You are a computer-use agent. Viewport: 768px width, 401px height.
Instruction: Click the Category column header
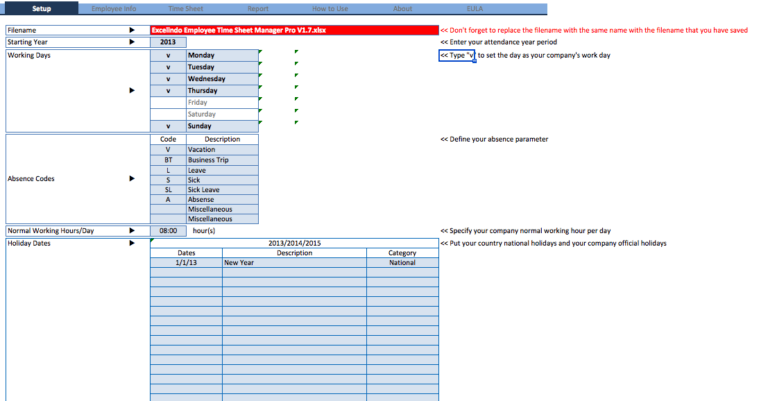(402, 253)
